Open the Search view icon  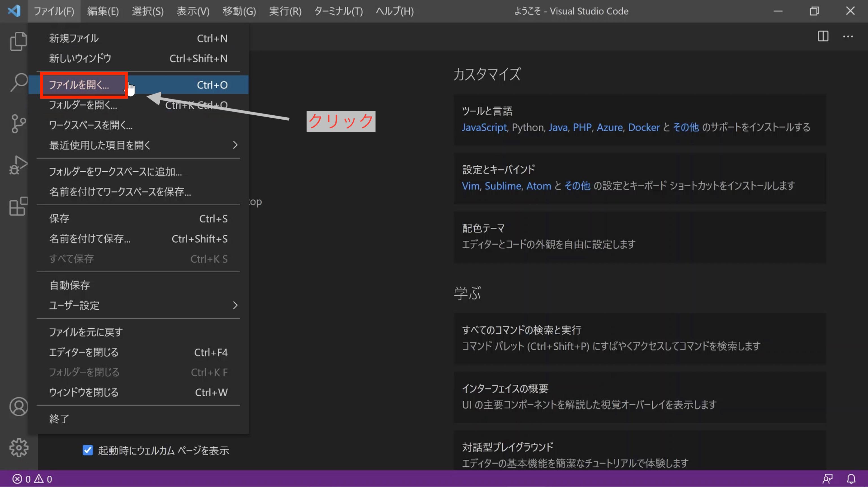tap(19, 82)
